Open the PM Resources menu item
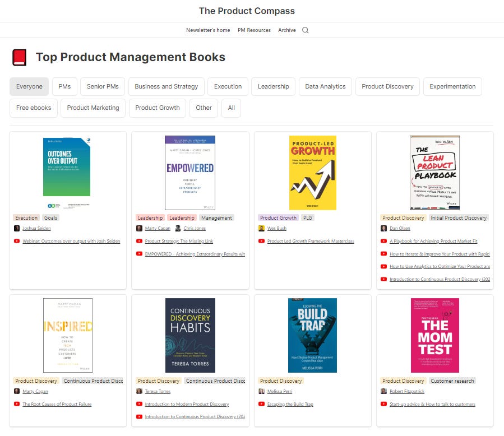Viewport: 504px width, 436px height. (x=254, y=30)
